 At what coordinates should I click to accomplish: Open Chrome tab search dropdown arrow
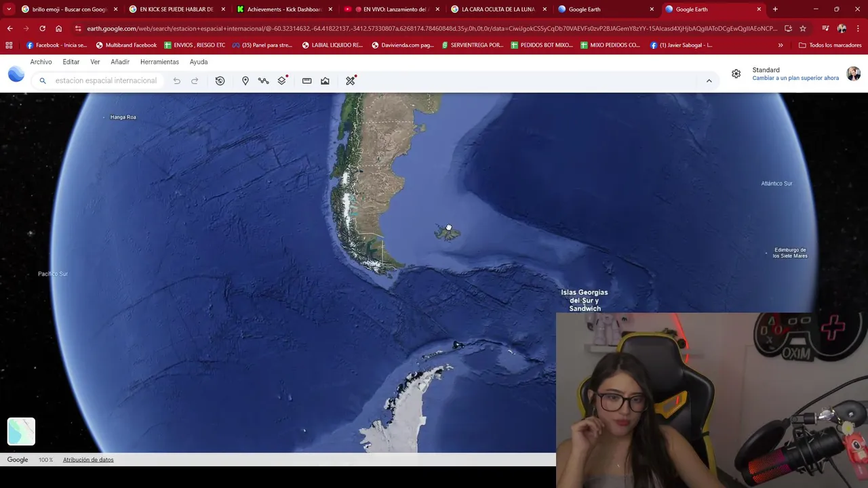pos(9,9)
